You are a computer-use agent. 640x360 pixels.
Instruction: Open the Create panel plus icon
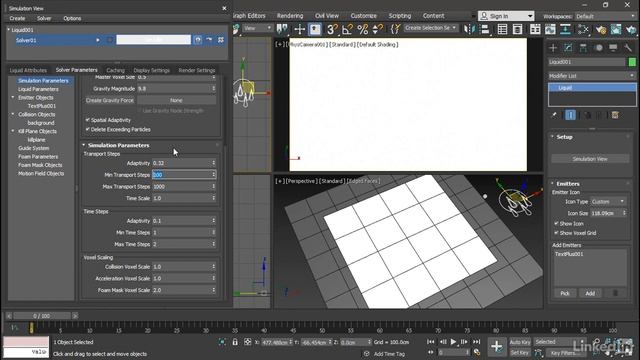[553, 48]
